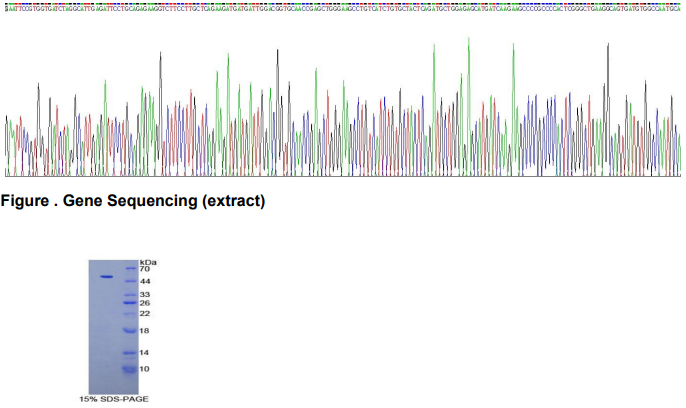Click the 14 kDa marker label

[x=144, y=352]
